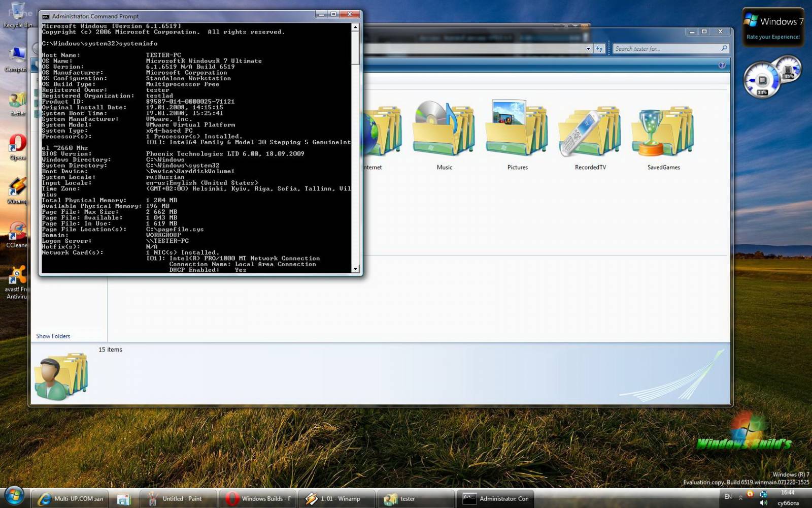The height and width of the screenshot is (508, 812).
Task: Minimize the Command Prompt window
Action: tap(321, 14)
